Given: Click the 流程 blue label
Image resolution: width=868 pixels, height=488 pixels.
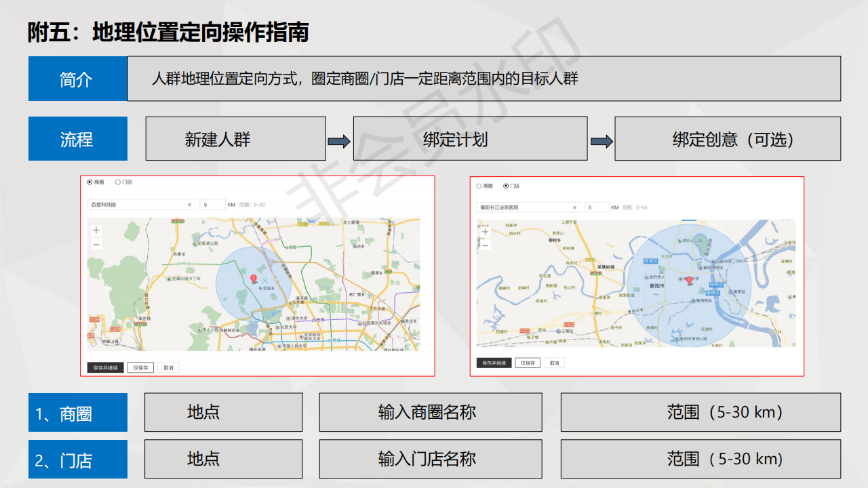Looking at the screenshot, I should 78,138.
